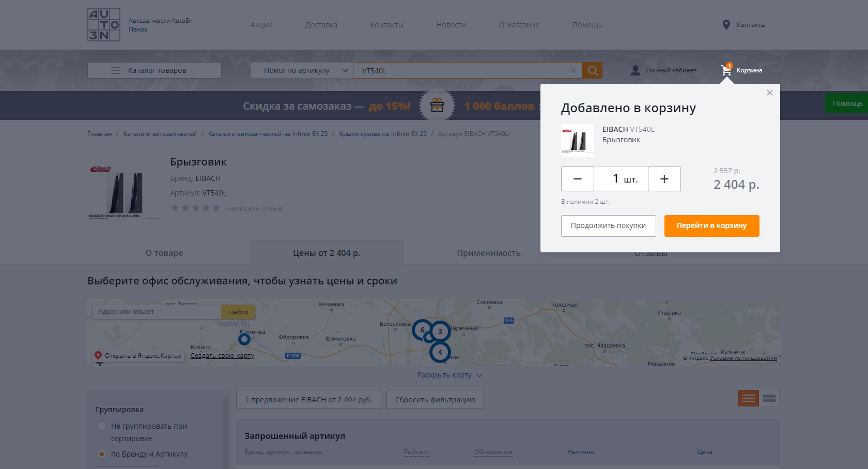The height and width of the screenshot is (469, 868).
Task: Select по Бренду и Артикулу radio
Action: [102, 454]
